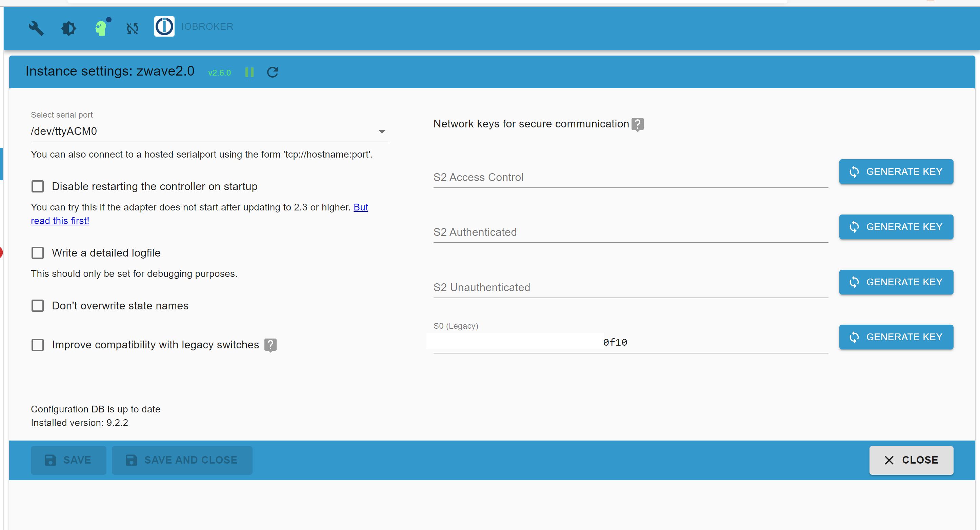Click the S2 Authenticated key field
The width and height of the screenshot is (980, 530).
pos(630,232)
